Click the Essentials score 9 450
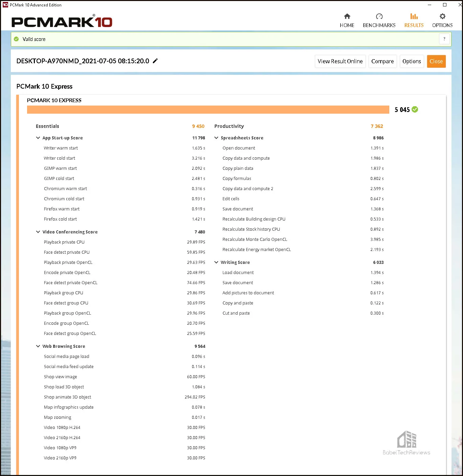Screen dimensions: 463x476 (x=198, y=126)
